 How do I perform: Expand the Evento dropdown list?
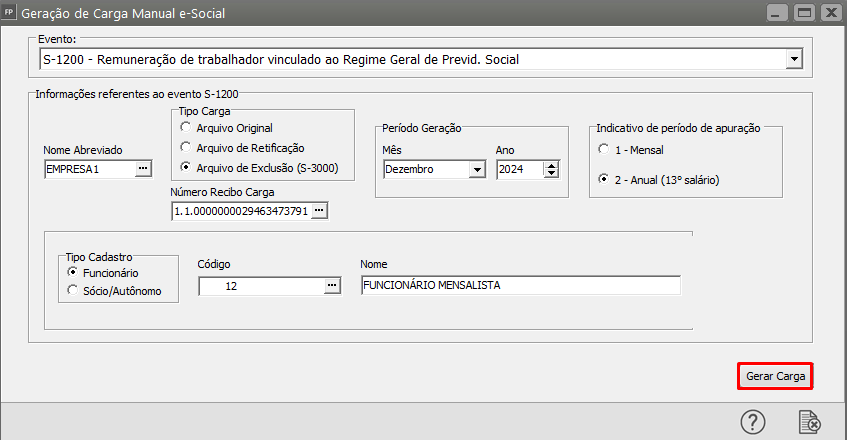[x=794, y=60]
